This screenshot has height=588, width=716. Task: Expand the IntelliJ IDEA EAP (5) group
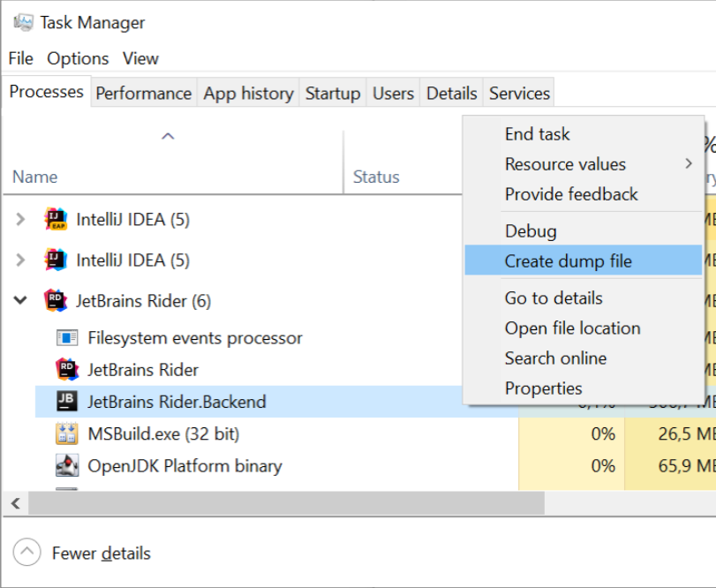click(x=20, y=220)
